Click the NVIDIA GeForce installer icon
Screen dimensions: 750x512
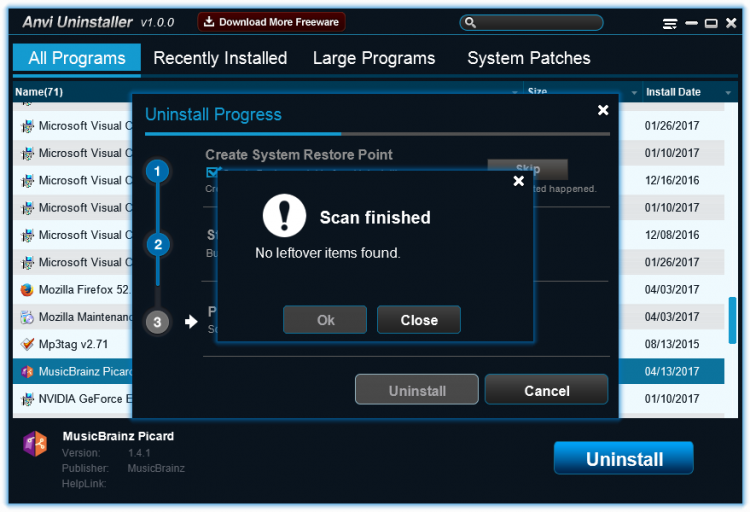(27, 399)
